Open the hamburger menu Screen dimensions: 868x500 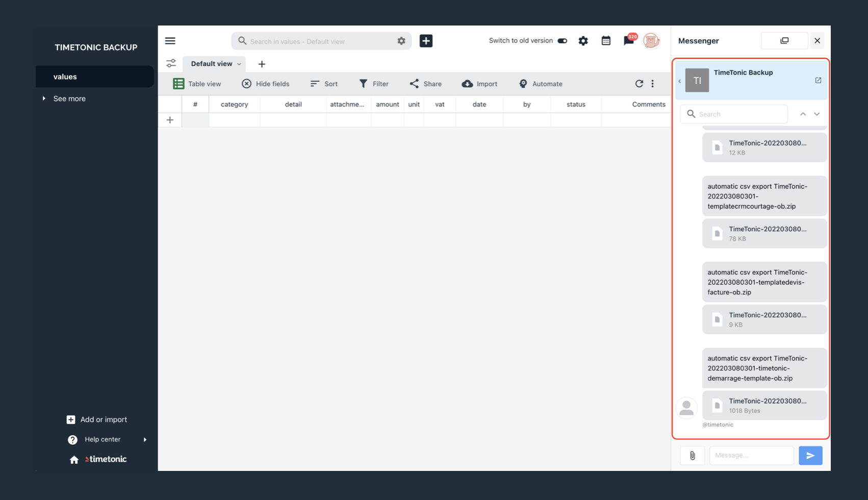170,41
